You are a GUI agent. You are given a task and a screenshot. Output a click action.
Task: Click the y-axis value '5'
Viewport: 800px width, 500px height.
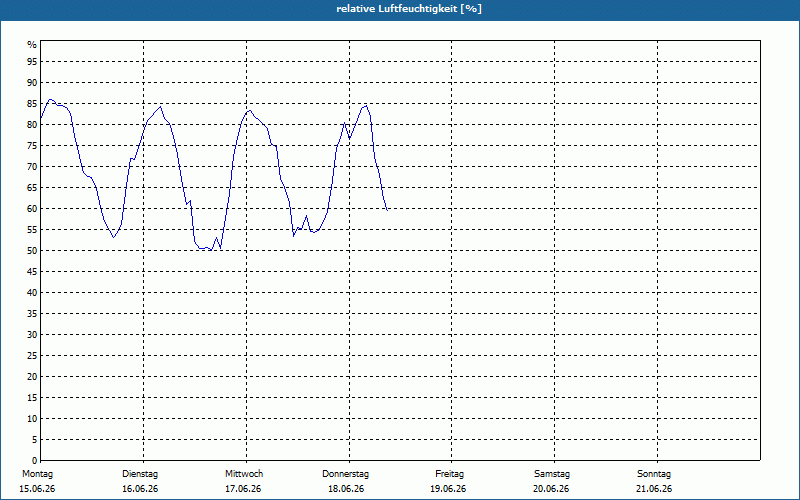(x=34, y=440)
